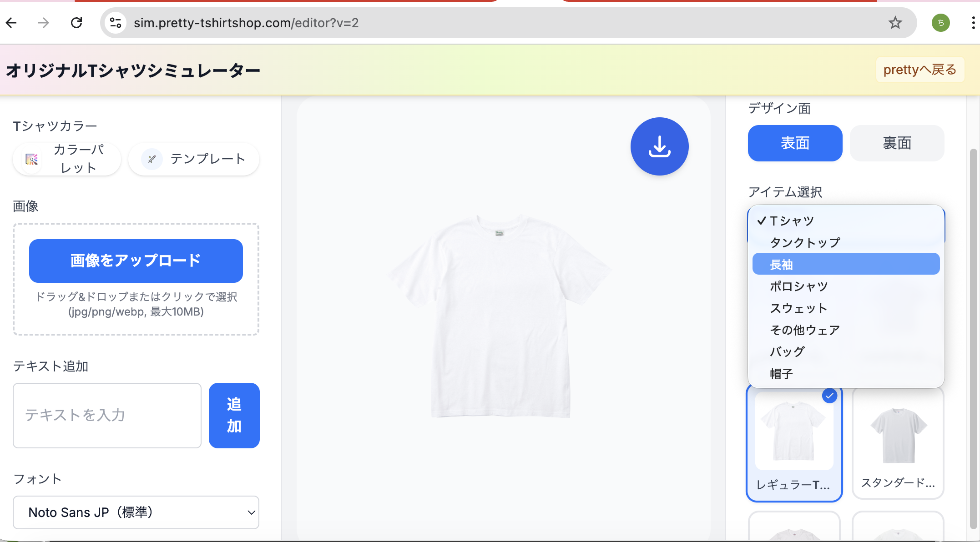
Task: Reload the browser page
Action: pyautogui.click(x=76, y=23)
